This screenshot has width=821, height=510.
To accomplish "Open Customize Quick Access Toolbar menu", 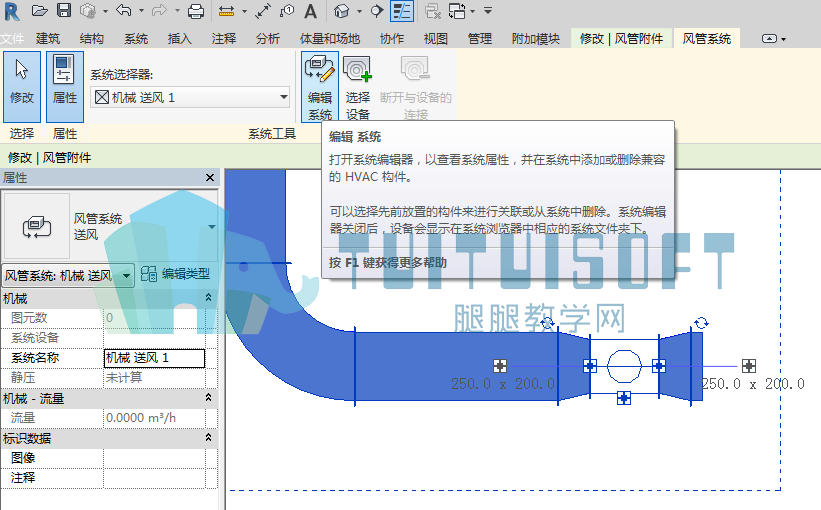I will click(x=487, y=11).
